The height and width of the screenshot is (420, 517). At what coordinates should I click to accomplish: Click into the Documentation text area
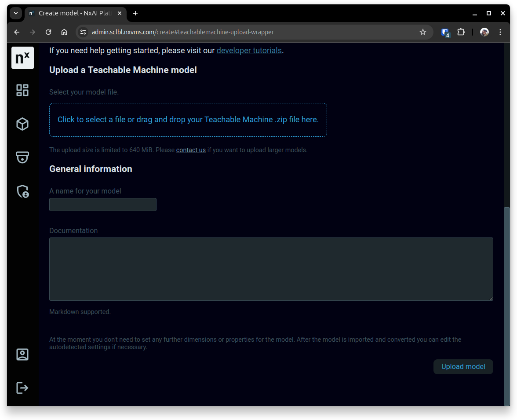tap(271, 269)
